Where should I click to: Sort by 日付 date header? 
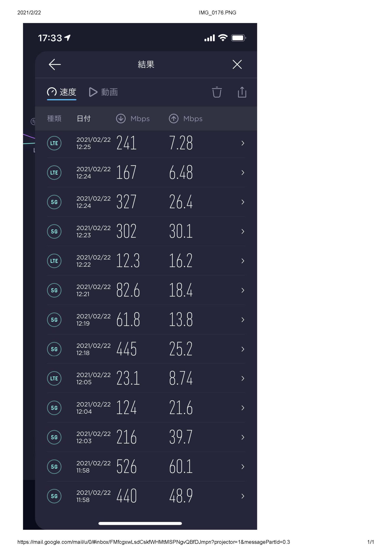[x=84, y=119]
